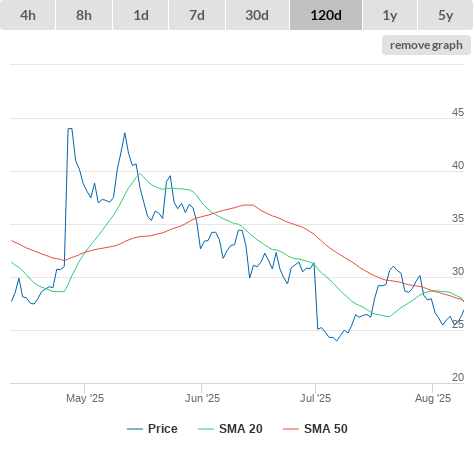Image resolution: width=474 pixels, height=455 pixels.
Task: Click the active 120d tab
Action: click(x=326, y=15)
